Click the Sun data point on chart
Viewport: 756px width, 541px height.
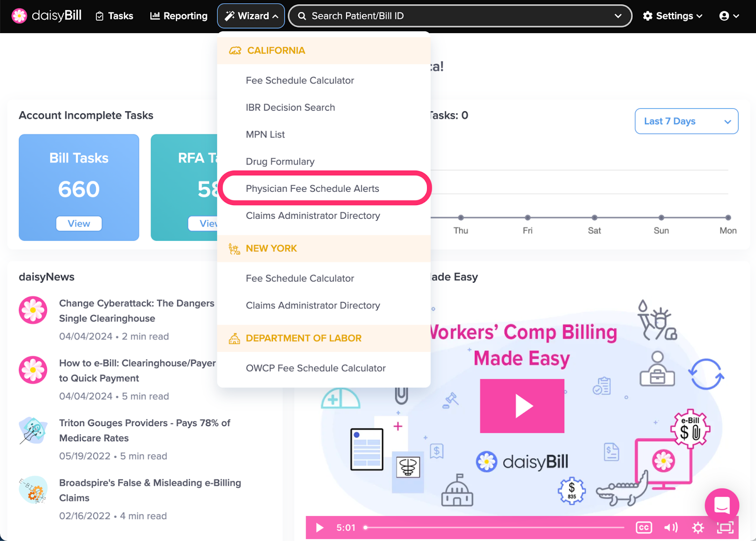tap(661, 218)
